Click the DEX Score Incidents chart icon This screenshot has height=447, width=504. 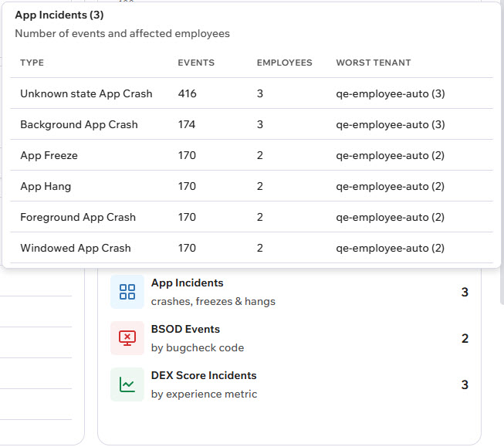click(127, 384)
